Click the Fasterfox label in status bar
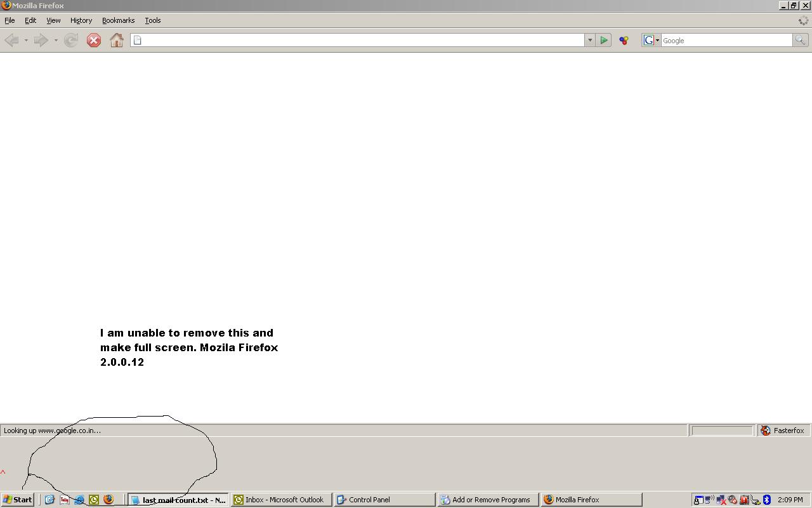 789,431
